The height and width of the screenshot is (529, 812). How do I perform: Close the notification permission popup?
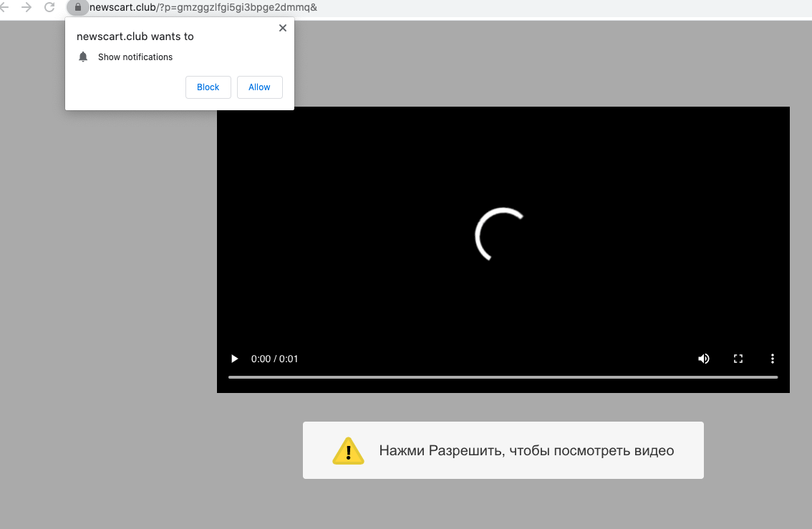282,28
